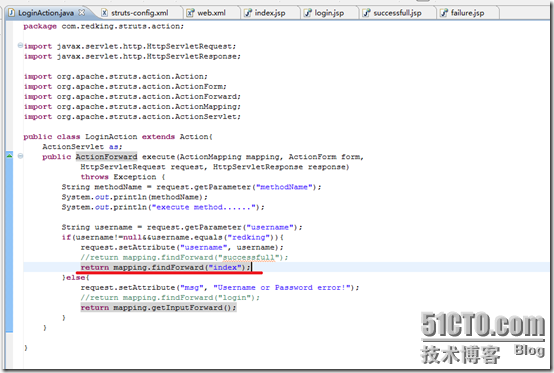Click the "Username or Password error!" line

(220, 288)
